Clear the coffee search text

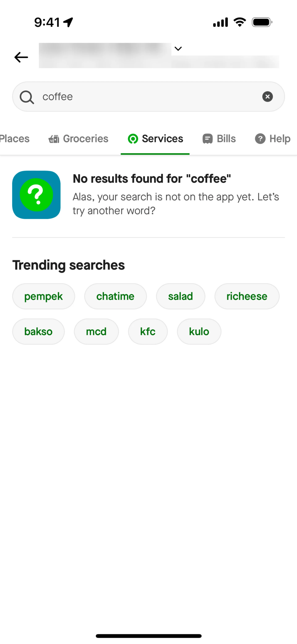point(267,97)
